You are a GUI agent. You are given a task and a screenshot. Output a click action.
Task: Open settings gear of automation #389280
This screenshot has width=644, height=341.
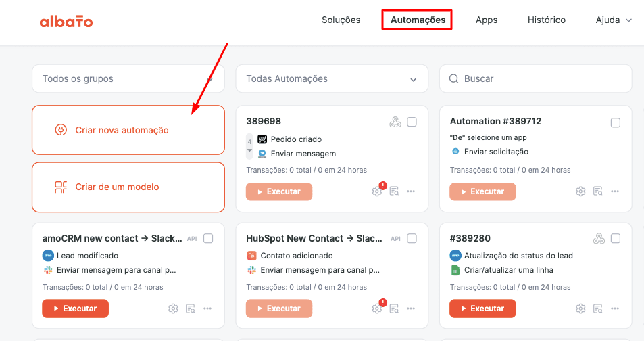point(580,309)
